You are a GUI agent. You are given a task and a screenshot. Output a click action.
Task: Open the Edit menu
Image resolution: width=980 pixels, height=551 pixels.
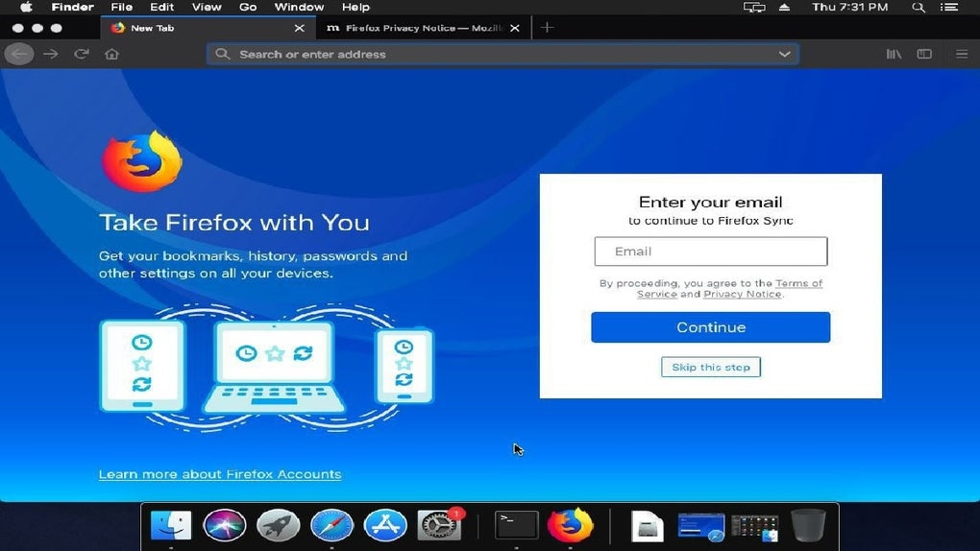(161, 7)
